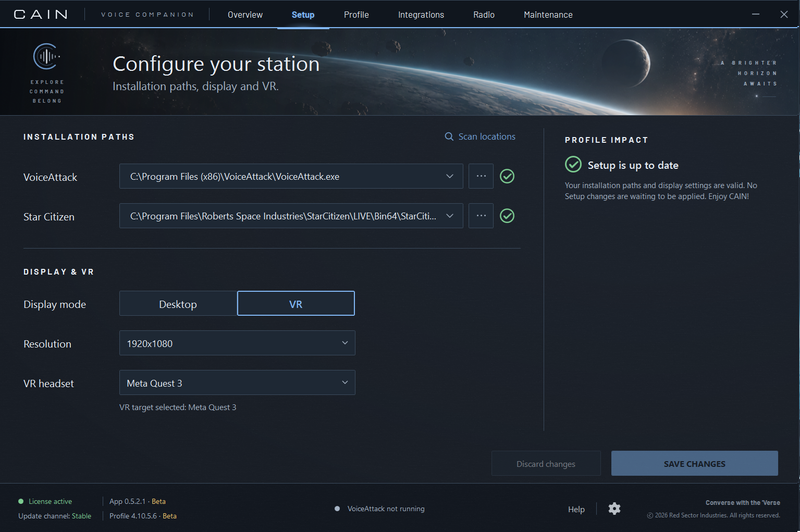The image size is (800, 532).
Task: Click the magnifier icon beside Scan locations
Action: point(449,137)
